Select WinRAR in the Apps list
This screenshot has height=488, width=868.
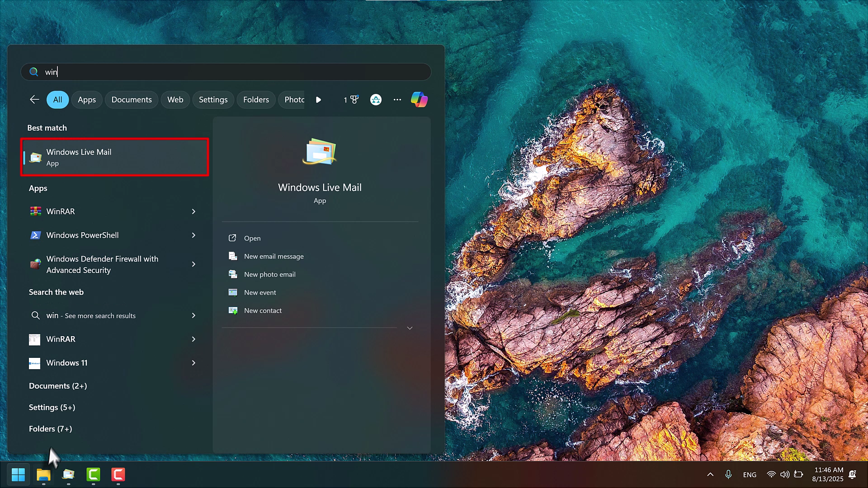point(115,211)
